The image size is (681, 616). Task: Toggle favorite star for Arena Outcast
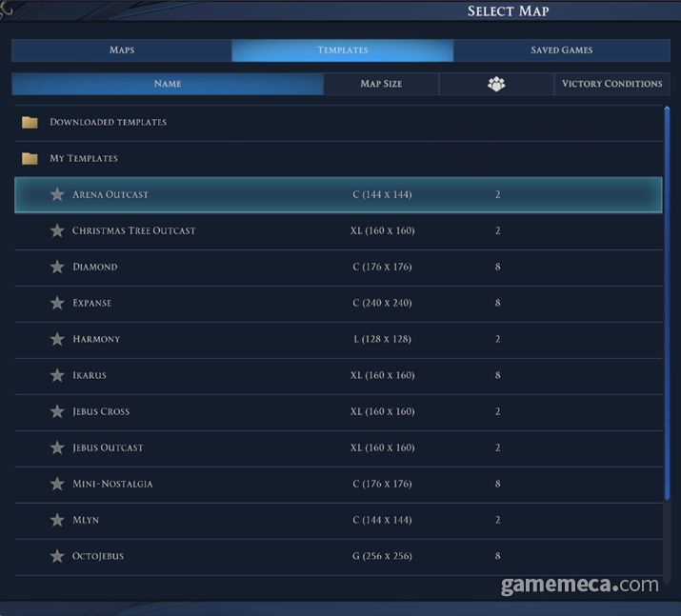coord(57,194)
